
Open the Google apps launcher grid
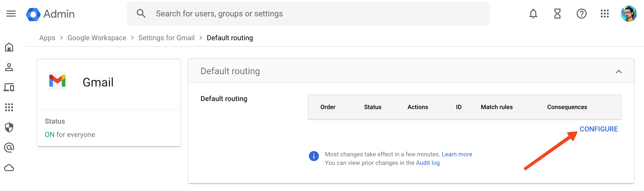[x=605, y=14]
